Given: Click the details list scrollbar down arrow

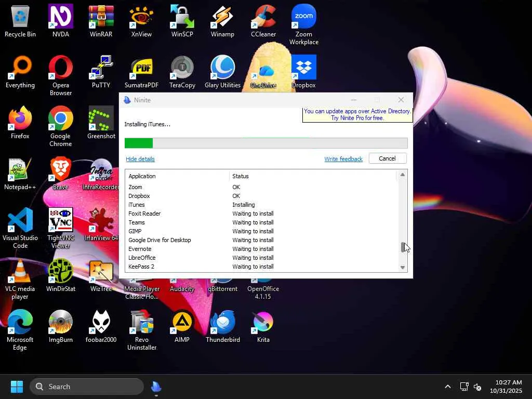Looking at the screenshot, I should pos(403,268).
